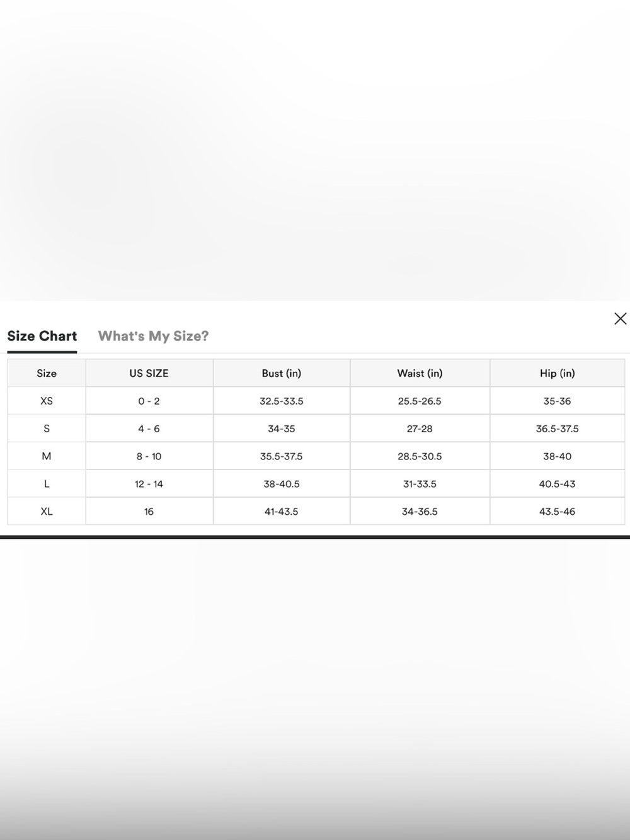This screenshot has width=630, height=840.
Task: Close the size chart panel
Action: pyautogui.click(x=620, y=319)
